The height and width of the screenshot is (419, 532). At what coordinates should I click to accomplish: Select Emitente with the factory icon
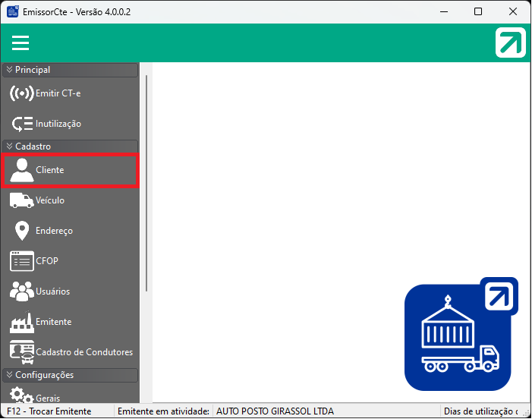pos(53,322)
